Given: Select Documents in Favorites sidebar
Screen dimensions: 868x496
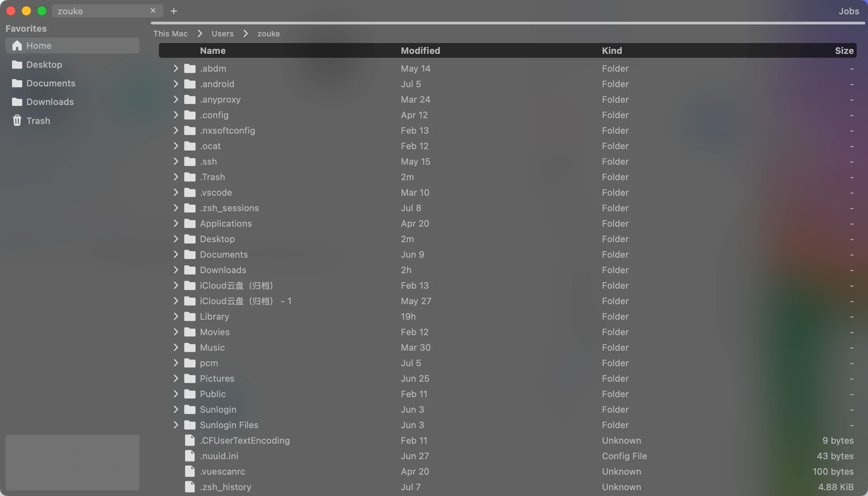Looking at the screenshot, I should coord(51,83).
